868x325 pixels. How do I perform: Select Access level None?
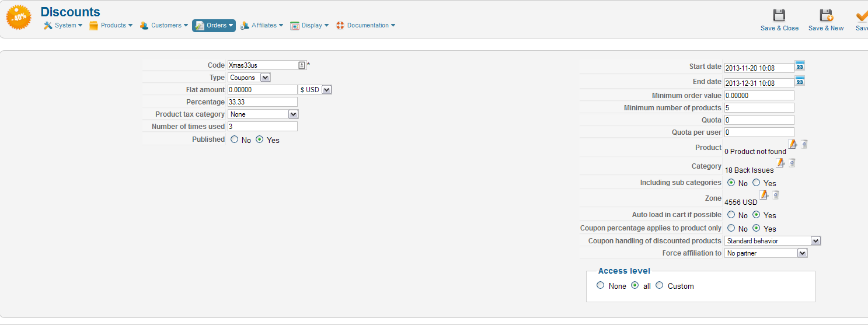coord(601,285)
